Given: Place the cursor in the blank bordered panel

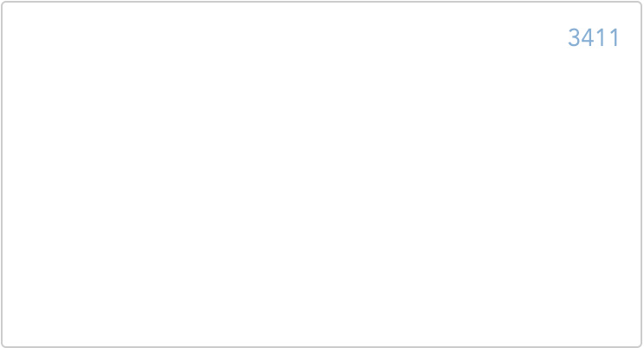Looking at the screenshot, I should click(x=322, y=174).
